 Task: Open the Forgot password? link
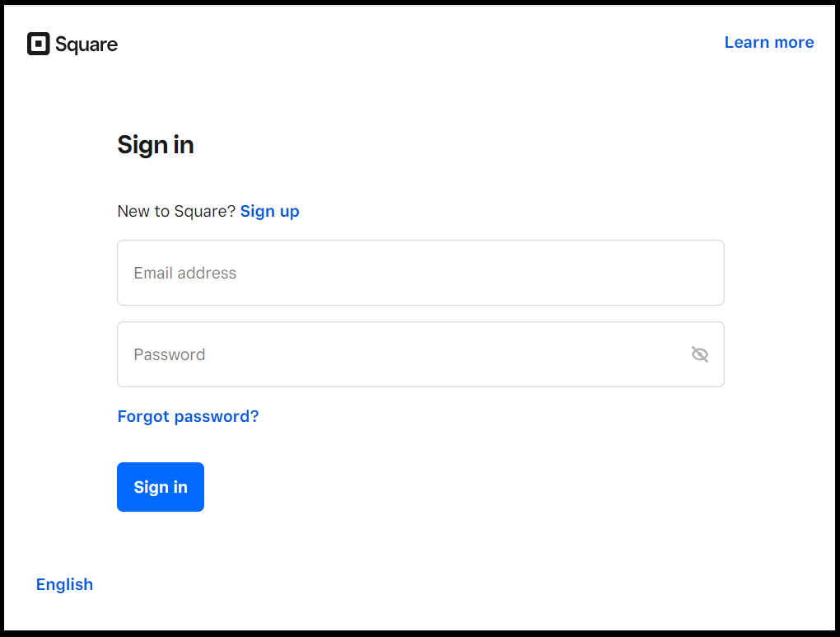click(x=188, y=416)
